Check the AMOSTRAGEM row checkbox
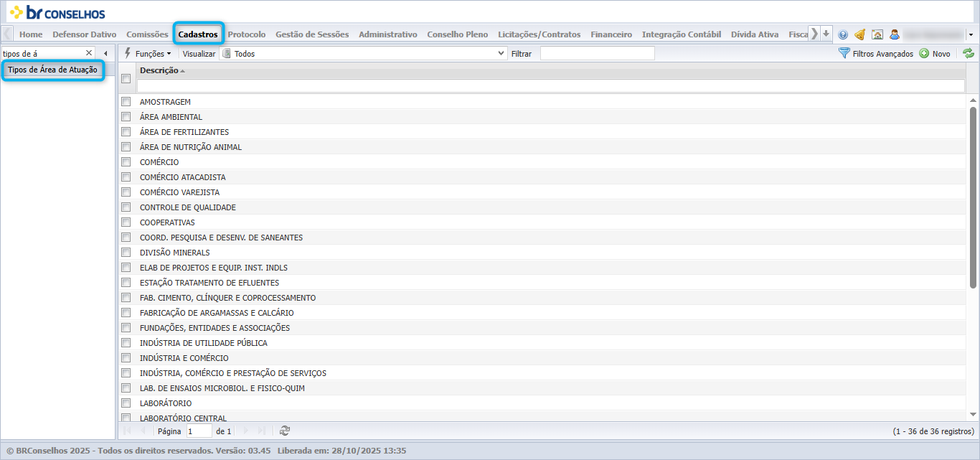Viewport: 980px width, 460px height. [x=126, y=102]
